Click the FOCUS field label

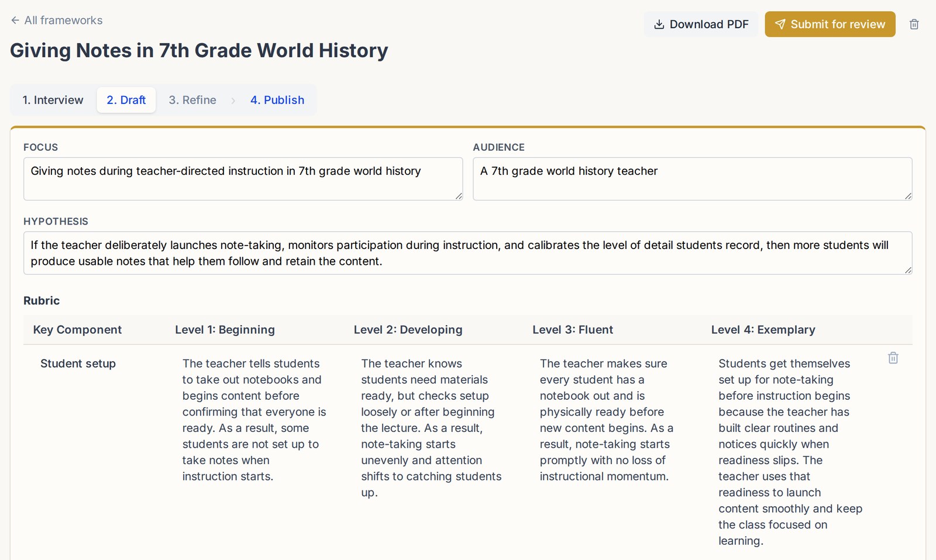click(41, 147)
